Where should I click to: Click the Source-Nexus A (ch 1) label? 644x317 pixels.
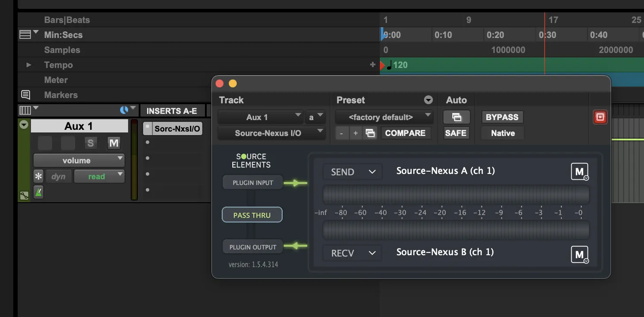tap(446, 170)
